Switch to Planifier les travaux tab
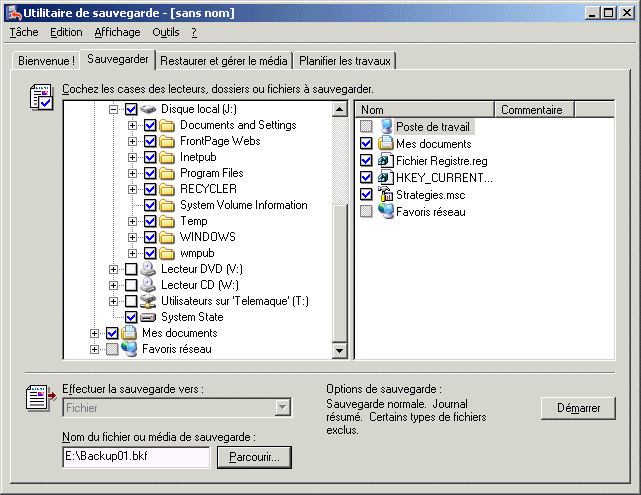Viewport: 641px width, 495px height. click(x=346, y=61)
